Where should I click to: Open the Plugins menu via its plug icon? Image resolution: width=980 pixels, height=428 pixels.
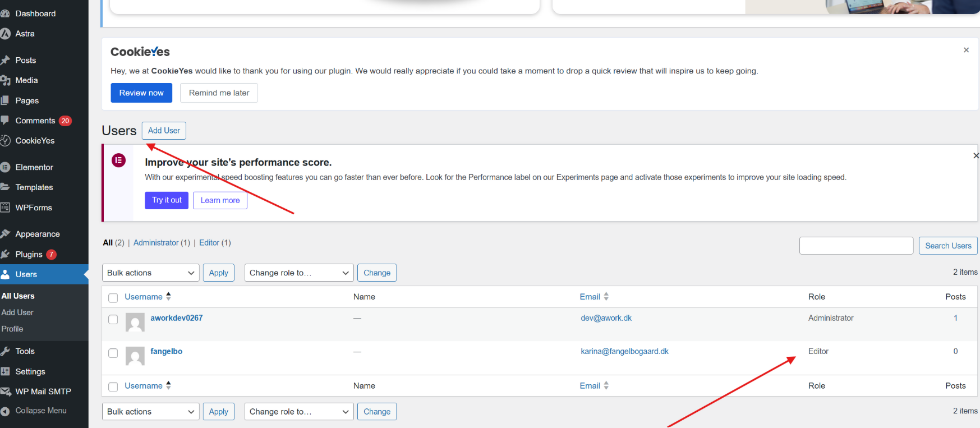click(x=6, y=254)
